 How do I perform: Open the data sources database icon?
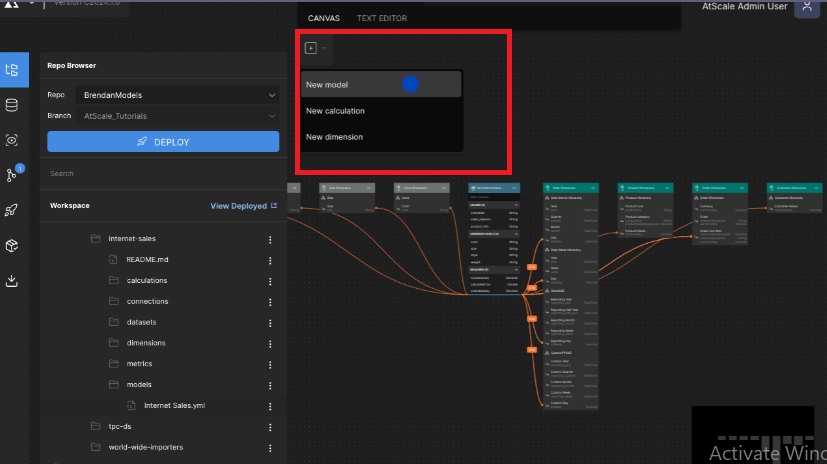tap(12, 105)
